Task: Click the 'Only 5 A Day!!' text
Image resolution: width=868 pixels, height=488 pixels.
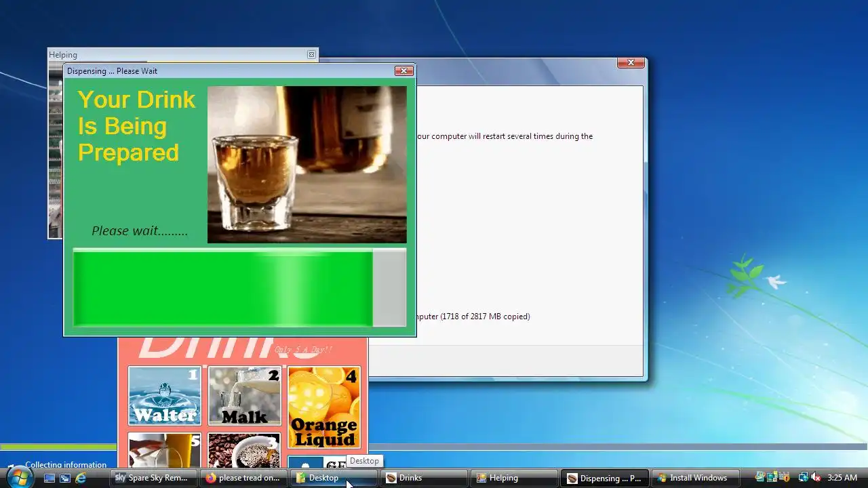Action: click(303, 350)
